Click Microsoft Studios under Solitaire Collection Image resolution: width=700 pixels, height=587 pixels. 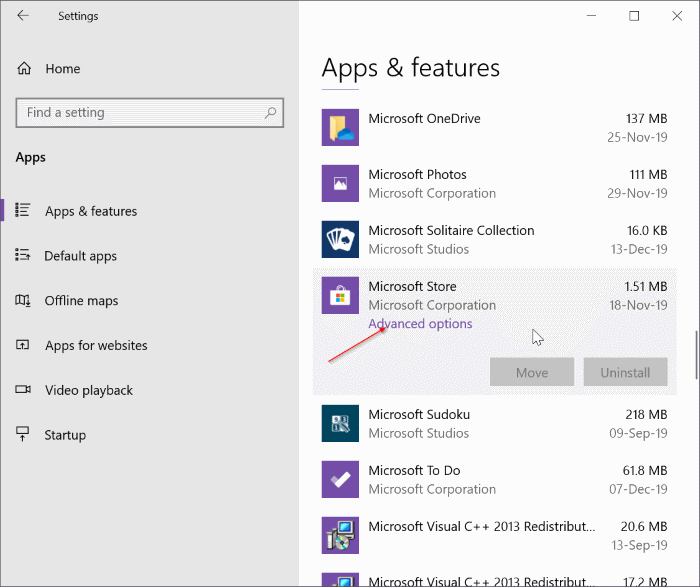(419, 249)
